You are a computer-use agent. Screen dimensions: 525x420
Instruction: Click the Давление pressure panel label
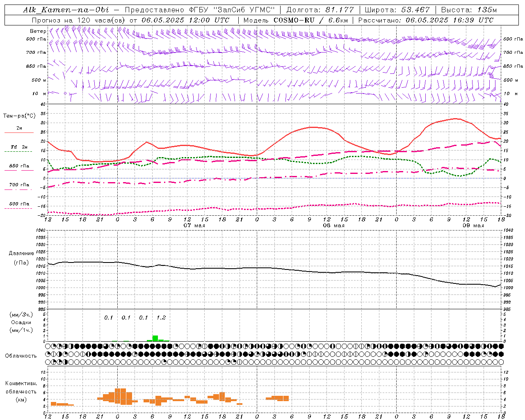coord(21,253)
